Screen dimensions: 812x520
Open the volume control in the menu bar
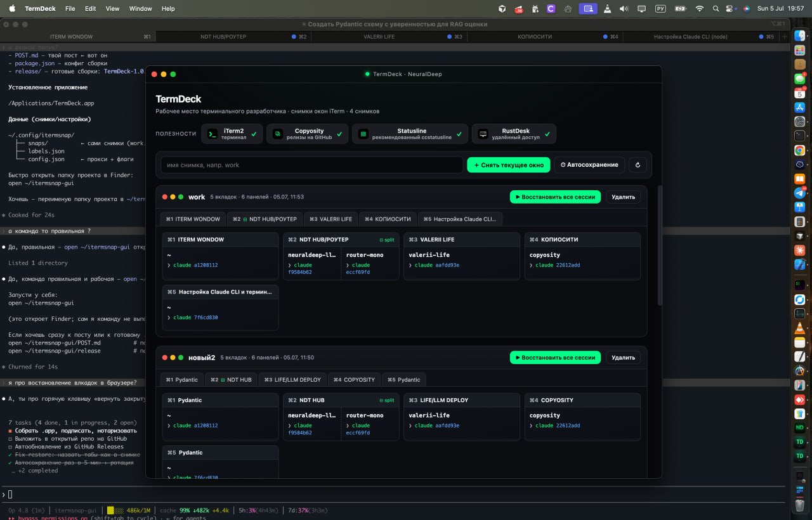point(624,9)
